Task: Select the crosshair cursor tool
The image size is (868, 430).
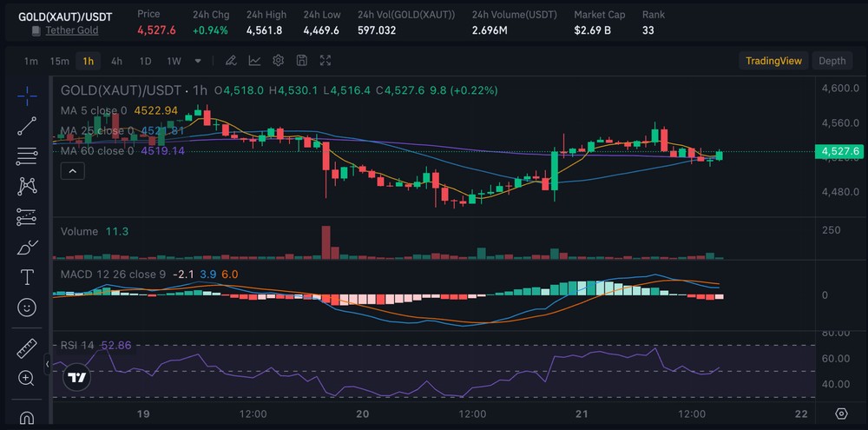Action: 27,96
